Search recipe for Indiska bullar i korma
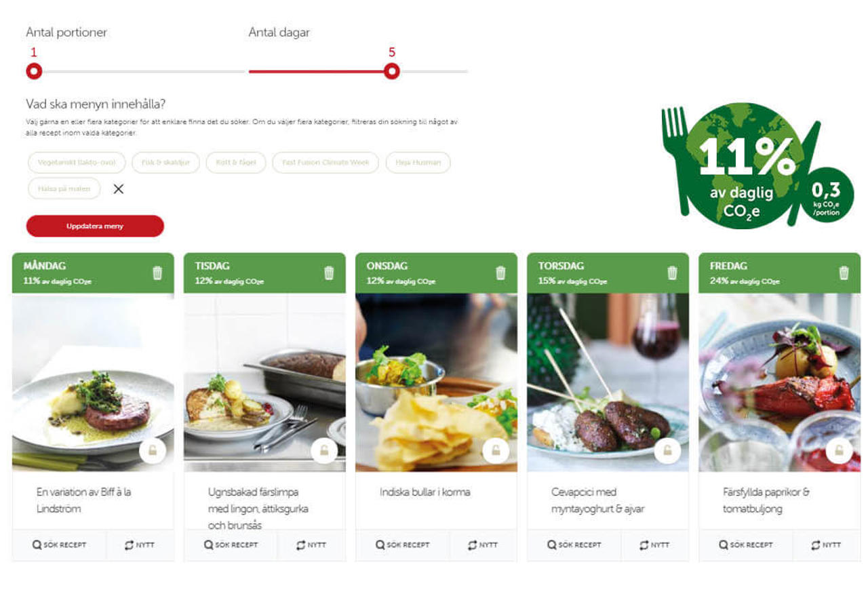Viewport: 868px width, 613px height. click(403, 545)
